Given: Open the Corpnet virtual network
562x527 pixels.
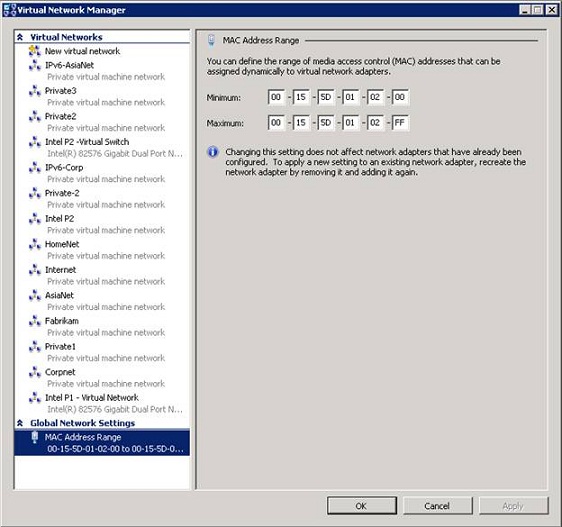Looking at the screenshot, I should point(102,378).
